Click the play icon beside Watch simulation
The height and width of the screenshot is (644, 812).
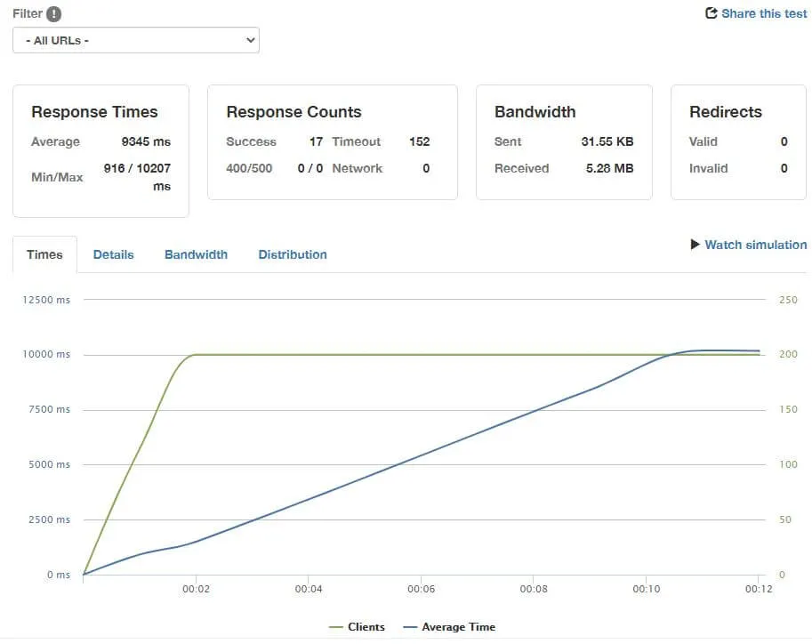point(695,244)
